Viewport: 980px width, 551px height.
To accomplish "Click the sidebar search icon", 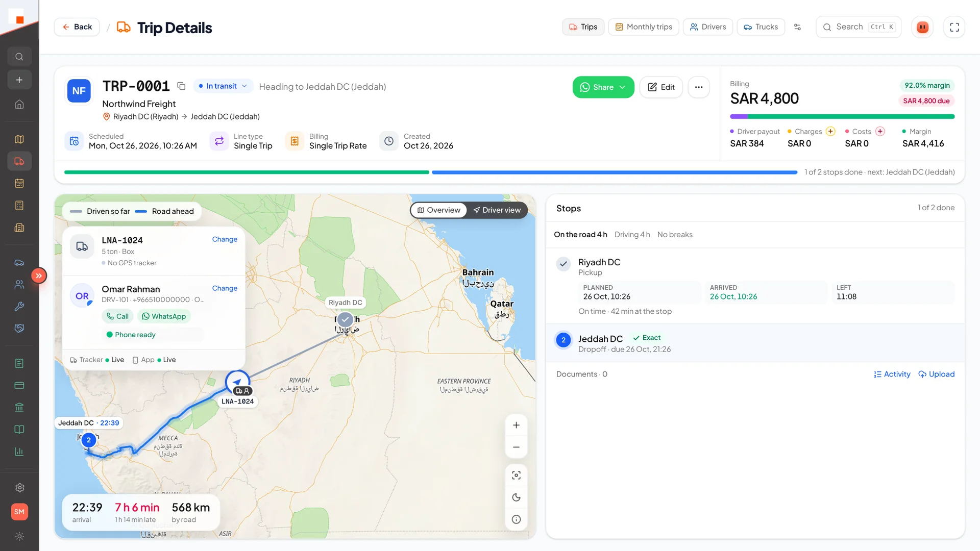I will click(x=19, y=57).
